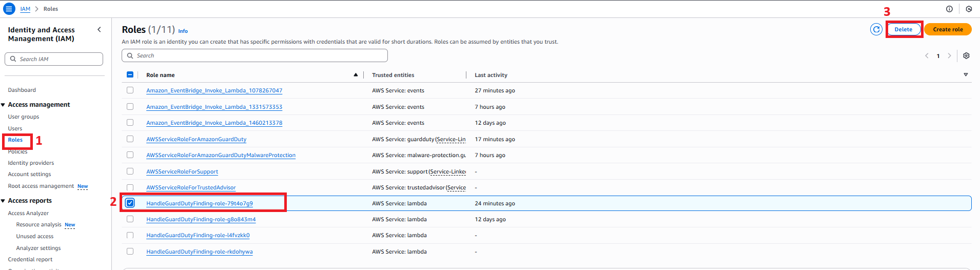
Task: Open Access Analyzer in the sidebar
Action: [x=28, y=213]
